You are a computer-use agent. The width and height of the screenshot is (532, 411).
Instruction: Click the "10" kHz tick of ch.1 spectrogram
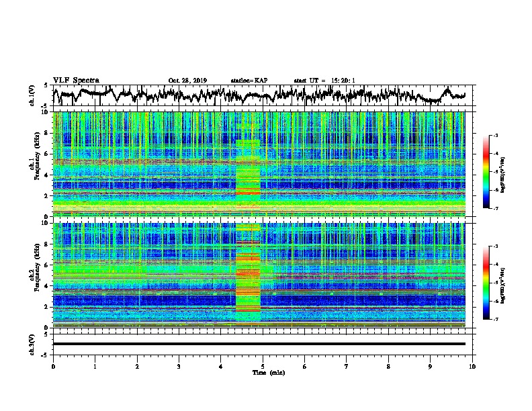(x=46, y=112)
